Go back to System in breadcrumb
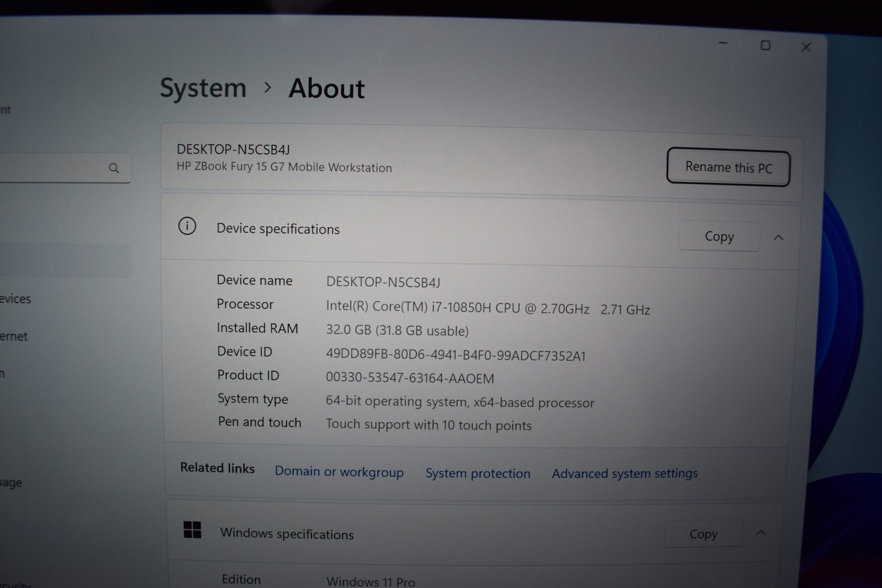 tap(203, 89)
